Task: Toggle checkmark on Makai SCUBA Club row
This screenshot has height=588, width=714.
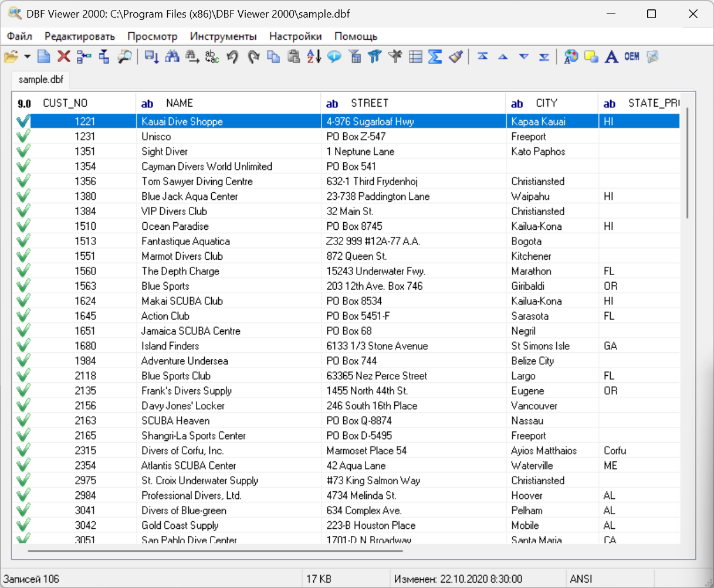Action: (23, 301)
